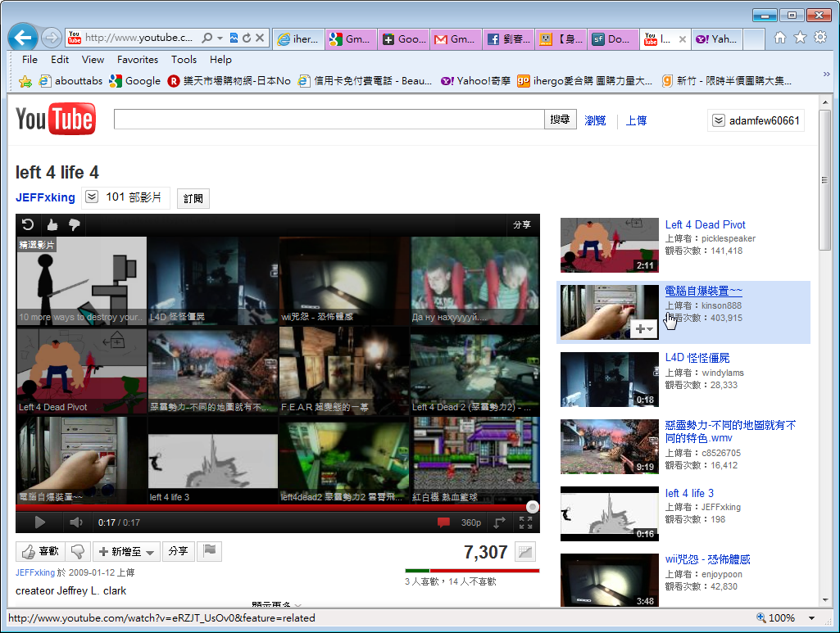
Task: Open the browser Home icon
Action: pyautogui.click(x=780, y=38)
